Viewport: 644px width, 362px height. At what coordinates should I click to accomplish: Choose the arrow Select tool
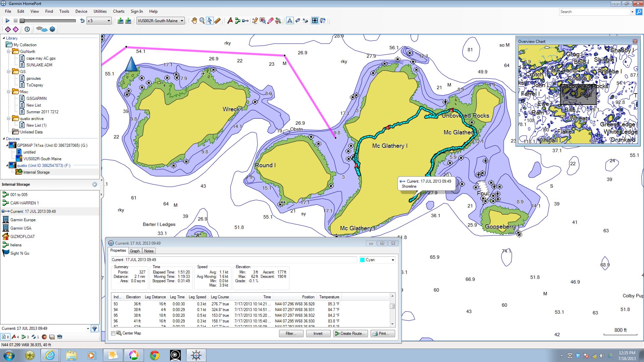click(x=210, y=21)
